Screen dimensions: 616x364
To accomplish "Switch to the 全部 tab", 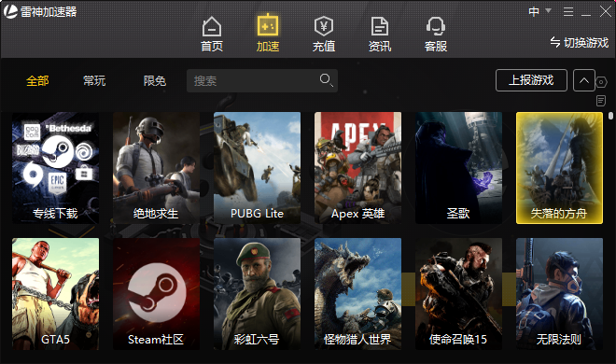I will pyautogui.click(x=37, y=81).
